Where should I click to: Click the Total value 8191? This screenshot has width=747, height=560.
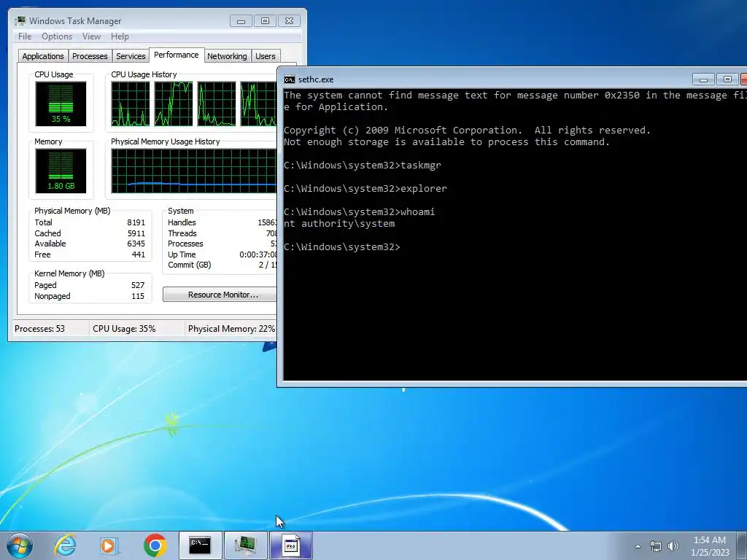click(x=136, y=222)
